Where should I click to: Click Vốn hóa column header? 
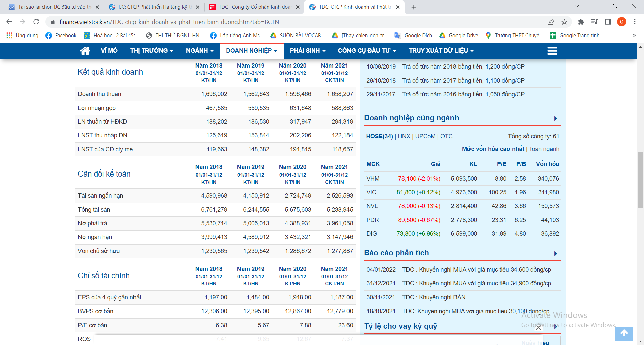547,164
